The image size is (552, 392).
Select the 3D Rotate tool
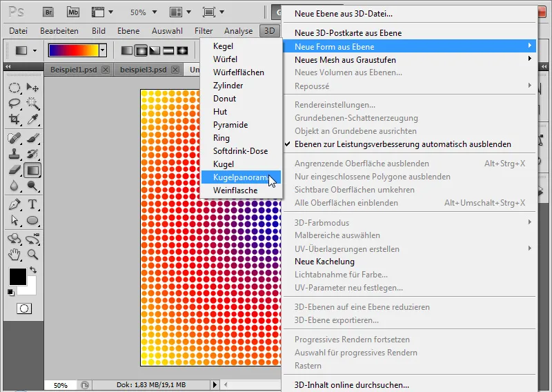click(14, 239)
